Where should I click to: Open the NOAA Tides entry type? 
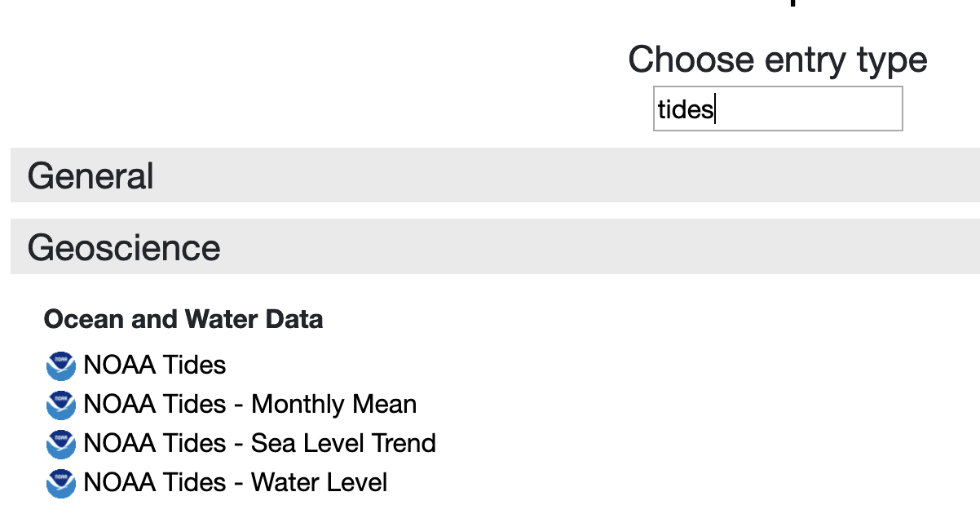click(155, 365)
